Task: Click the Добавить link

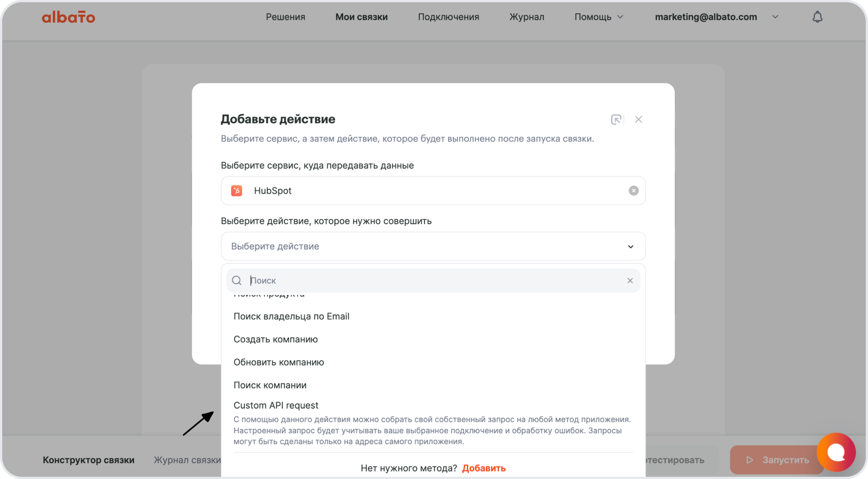Action: (484, 468)
